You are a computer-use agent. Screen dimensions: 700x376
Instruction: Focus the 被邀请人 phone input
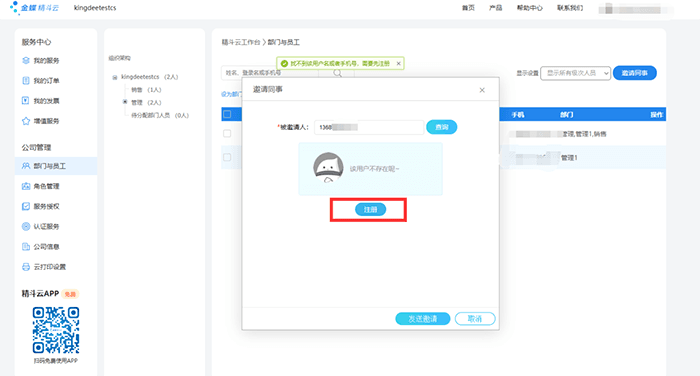pyautogui.click(x=369, y=127)
